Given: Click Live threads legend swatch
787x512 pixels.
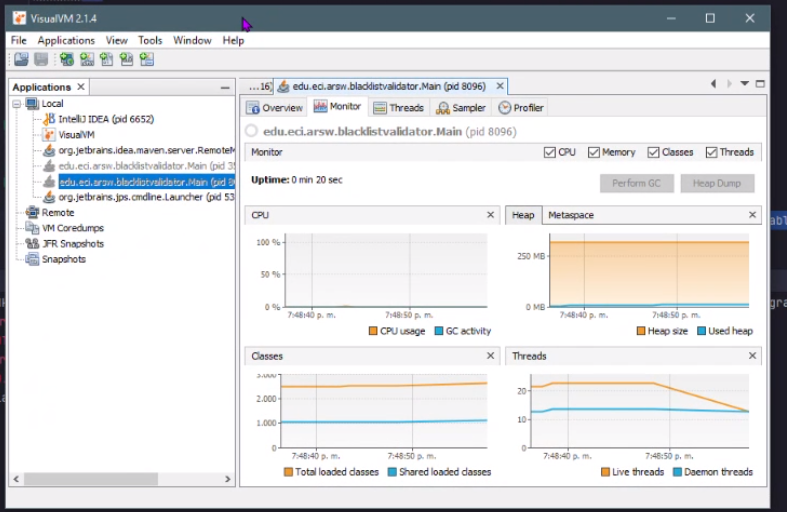Looking at the screenshot, I should (605, 472).
